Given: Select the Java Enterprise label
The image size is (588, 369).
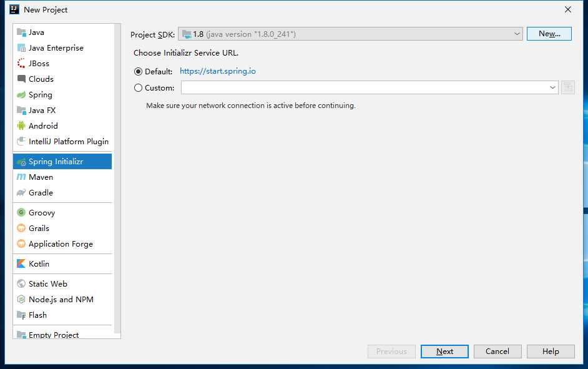Looking at the screenshot, I should point(56,48).
